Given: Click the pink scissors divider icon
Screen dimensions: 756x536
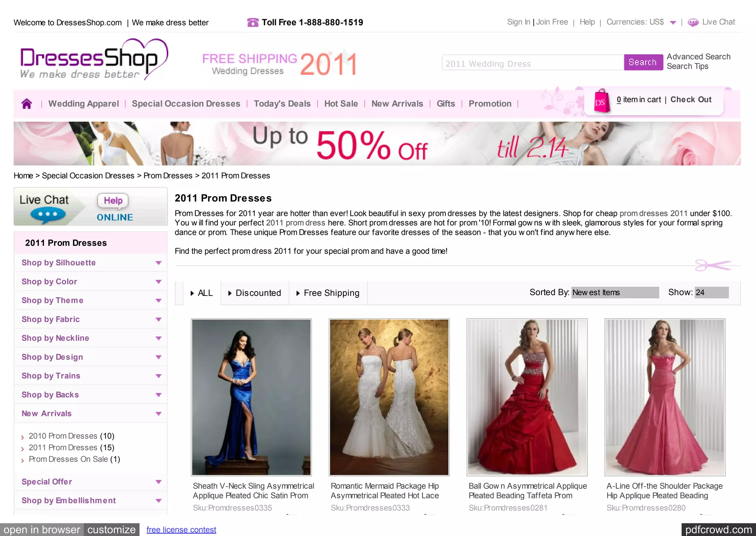Looking at the screenshot, I should [x=713, y=265].
